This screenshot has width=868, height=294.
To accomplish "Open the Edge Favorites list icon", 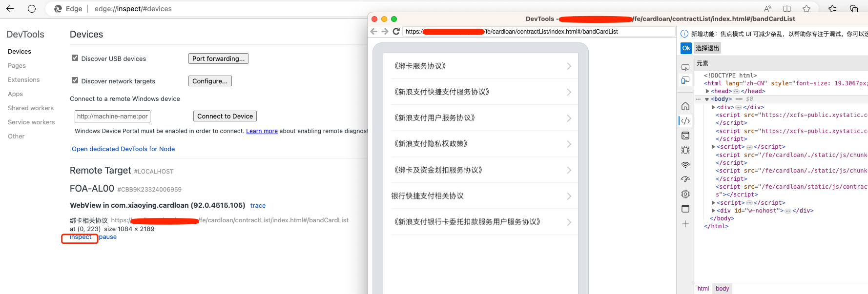I will [832, 9].
